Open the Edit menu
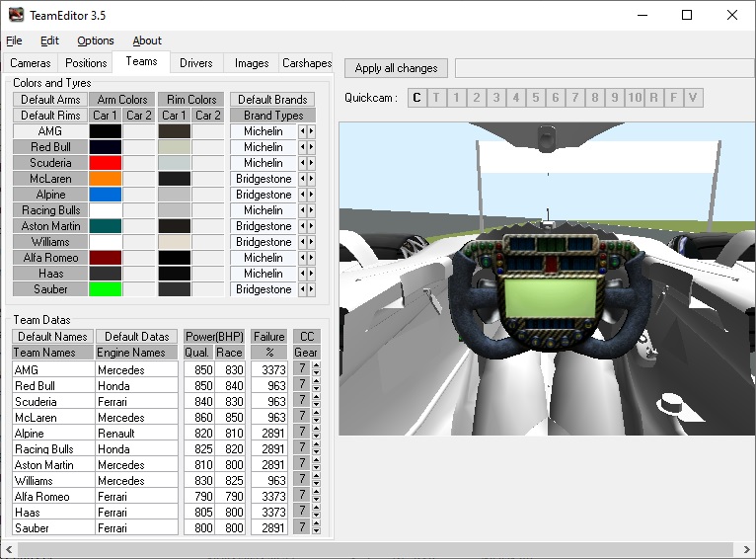 pyautogui.click(x=49, y=41)
